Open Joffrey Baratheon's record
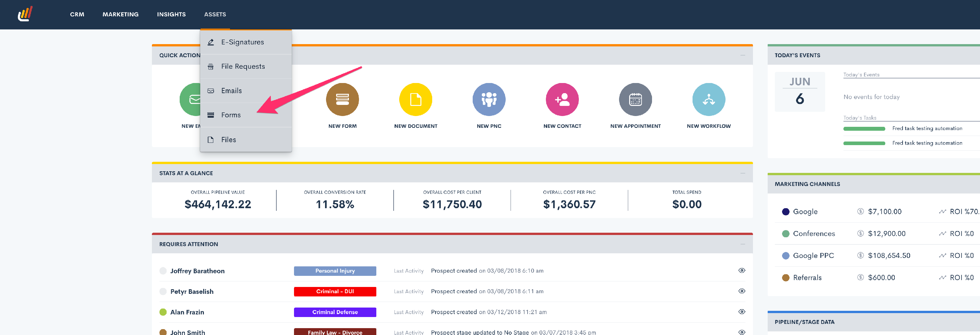 point(197,271)
